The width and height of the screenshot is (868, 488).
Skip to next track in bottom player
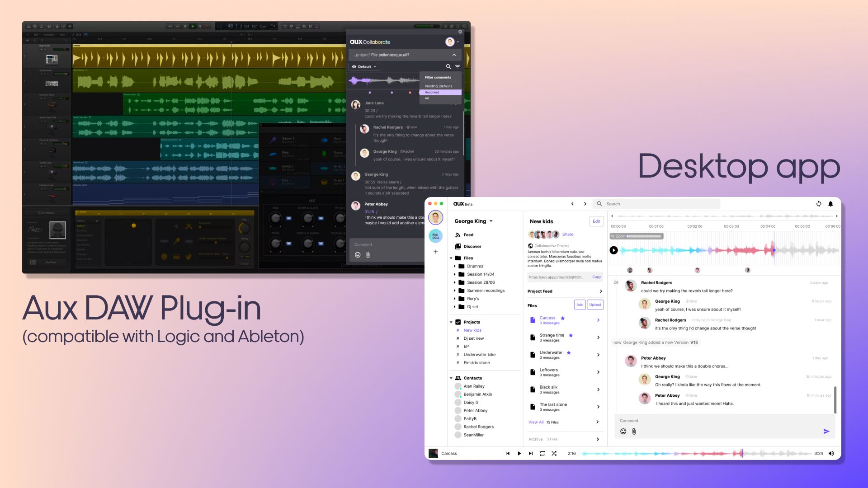(x=531, y=453)
